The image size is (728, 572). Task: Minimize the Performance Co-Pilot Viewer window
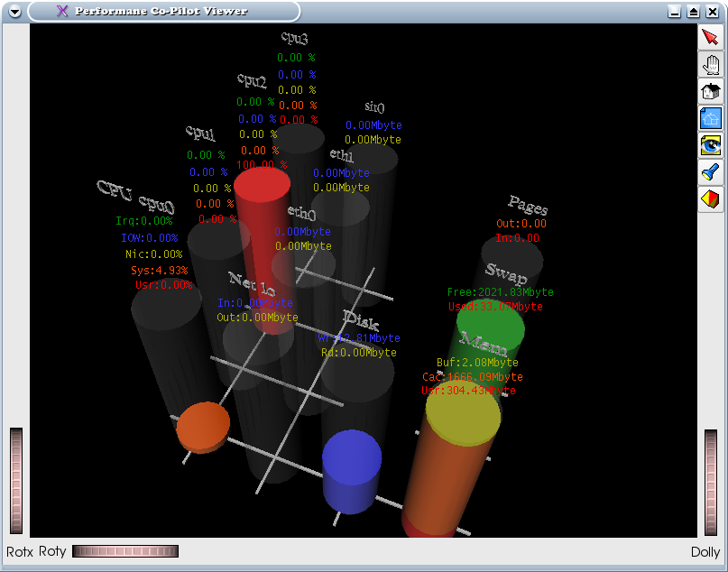coord(674,12)
